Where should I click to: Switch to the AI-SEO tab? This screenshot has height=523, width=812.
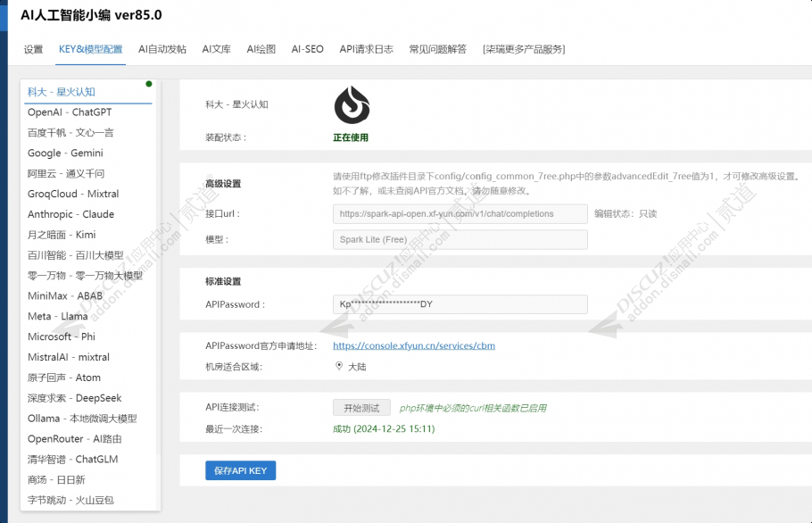308,49
